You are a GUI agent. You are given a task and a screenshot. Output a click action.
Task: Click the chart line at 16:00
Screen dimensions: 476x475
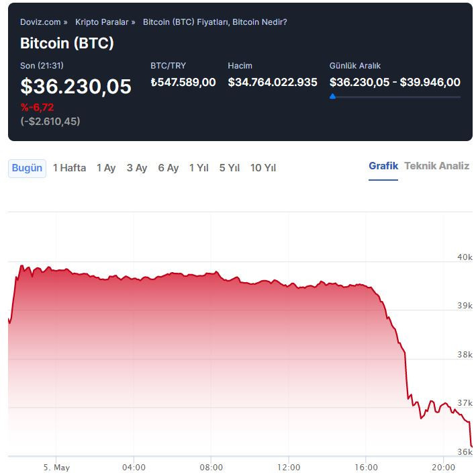tap(365, 286)
